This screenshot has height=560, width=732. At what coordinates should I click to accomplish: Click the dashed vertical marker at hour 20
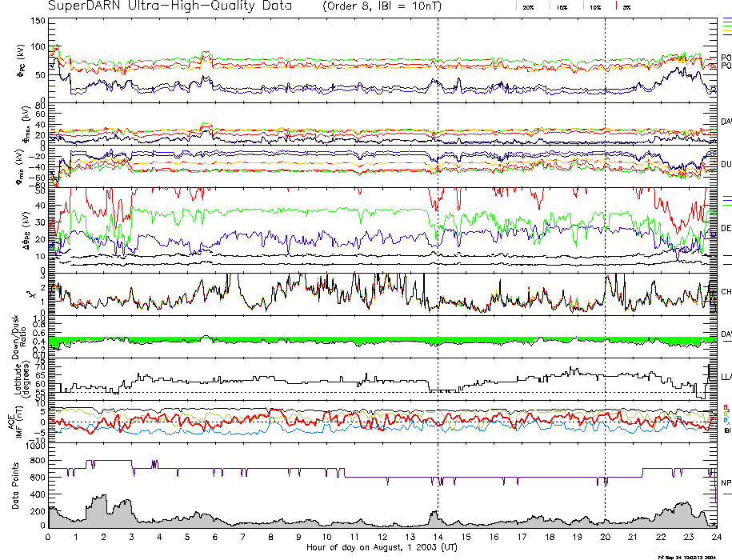[x=605, y=240]
